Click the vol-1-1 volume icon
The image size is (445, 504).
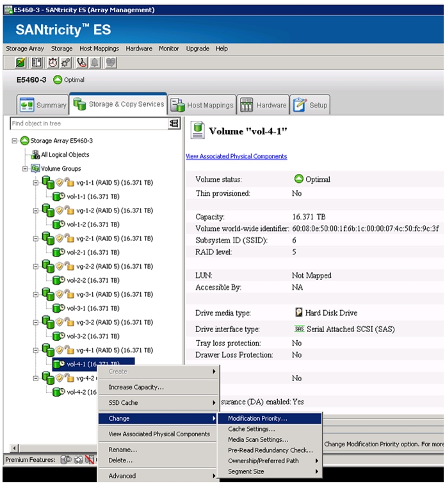point(58,196)
